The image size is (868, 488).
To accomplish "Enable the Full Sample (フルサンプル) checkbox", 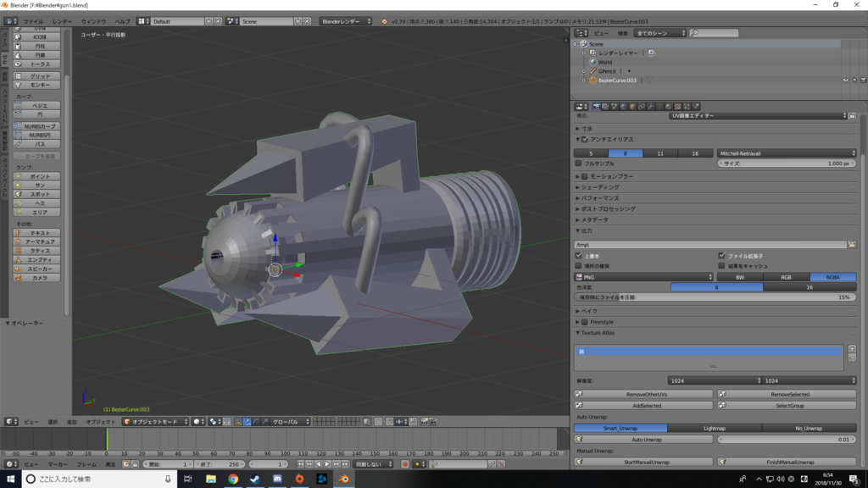I will (x=579, y=164).
